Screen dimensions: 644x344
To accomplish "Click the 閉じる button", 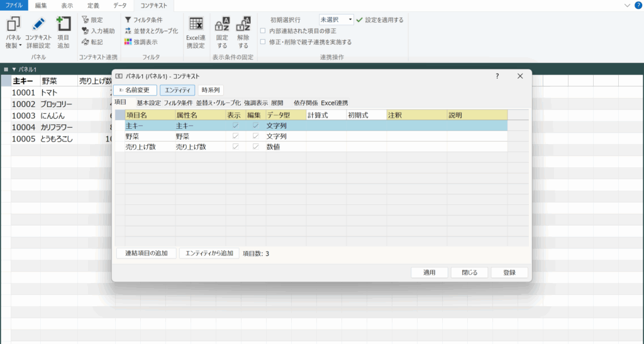I will click(469, 272).
